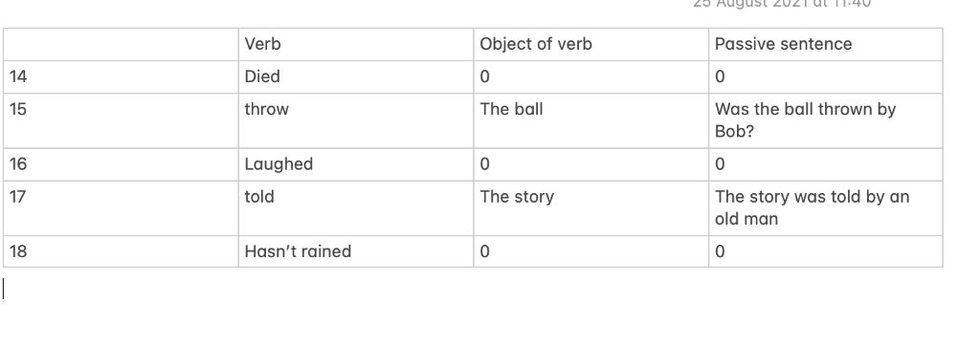
Task: Click the 'Died' verb cell
Action: pos(356,76)
